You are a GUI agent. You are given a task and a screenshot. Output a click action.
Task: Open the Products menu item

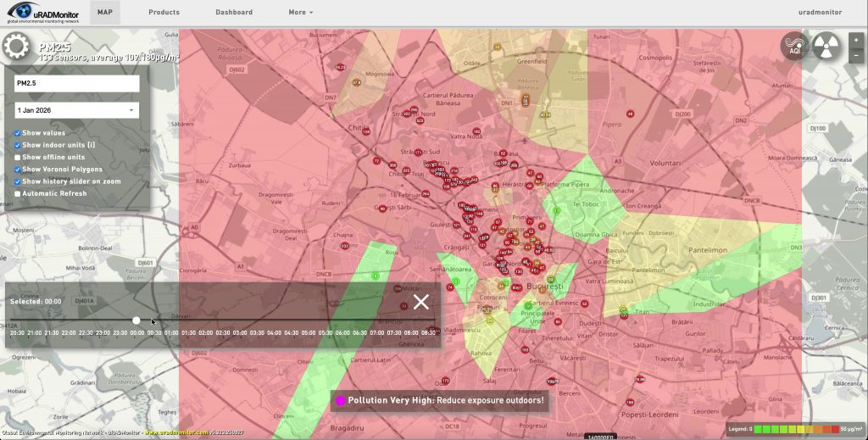click(164, 13)
